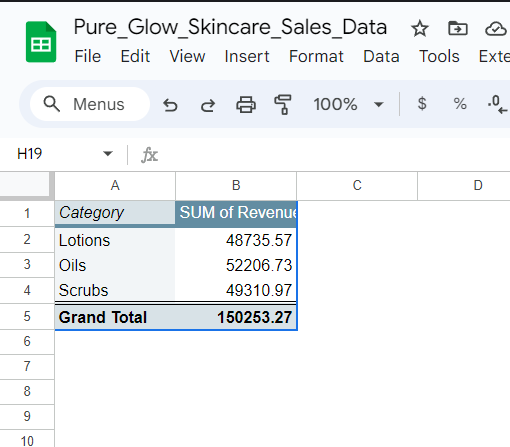
Task: Open the Tools menu
Action: pyautogui.click(x=439, y=56)
